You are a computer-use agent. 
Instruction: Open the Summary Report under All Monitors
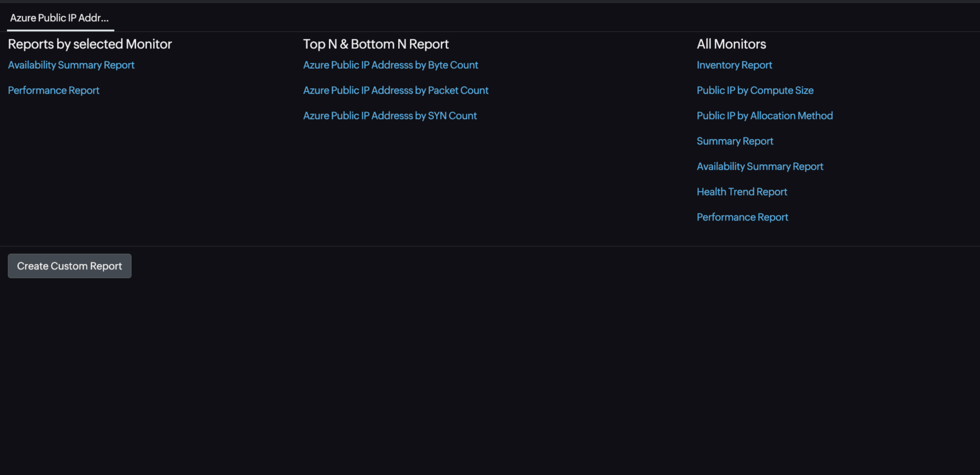[x=735, y=141]
